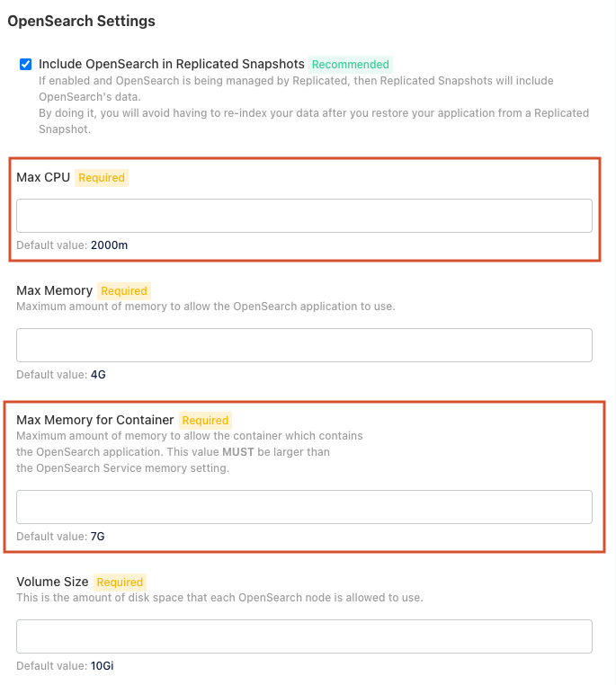Uncheck Include OpenSearch in Replicated Snapshots checkbox
This screenshot has width=616, height=685.
(x=25, y=64)
